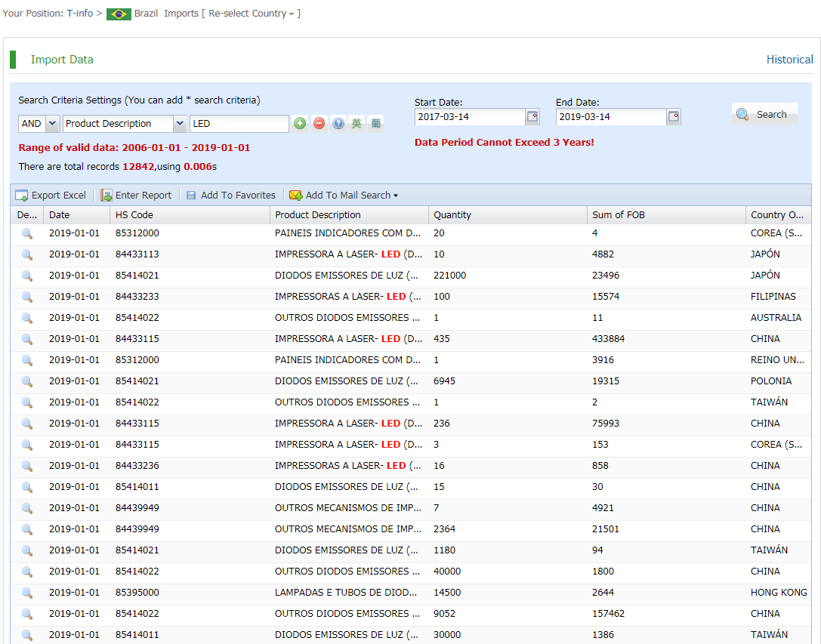Click the Start Date input 2017-03-14
The width and height of the screenshot is (821, 644).
(470, 117)
